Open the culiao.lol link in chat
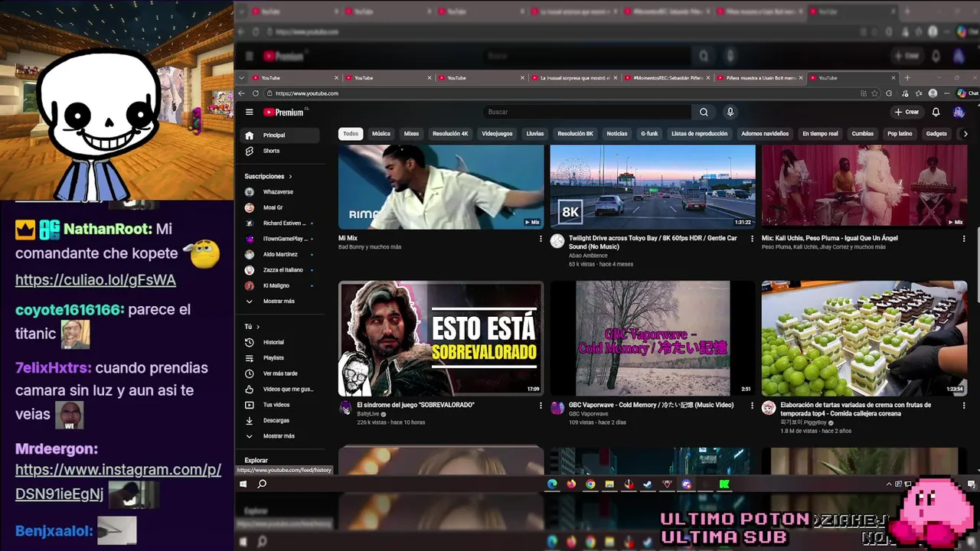Image resolution: width=980 pixels, height=551 pixels. 96,280
